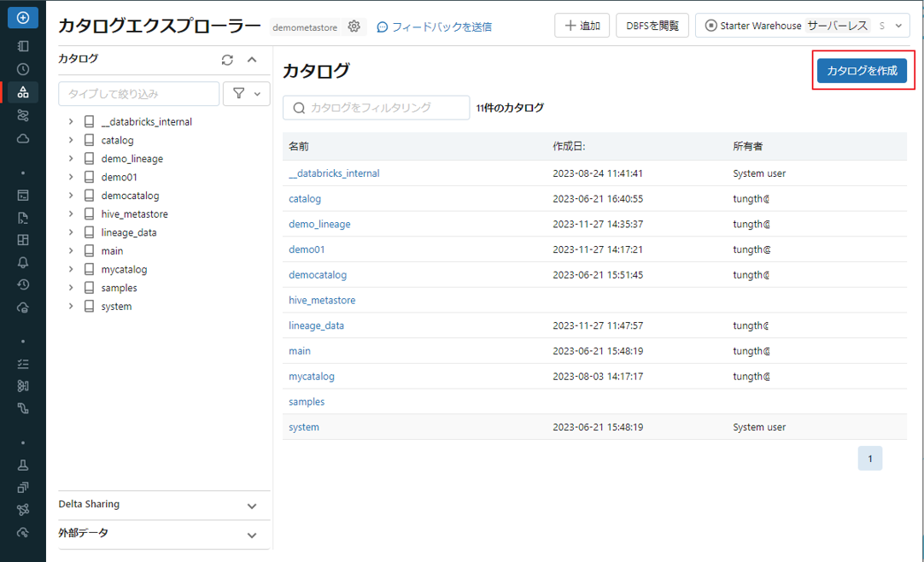Screen dimensions: 924x562
Task: Expand the 外部データ section
Action: click(x=251, y=535)
